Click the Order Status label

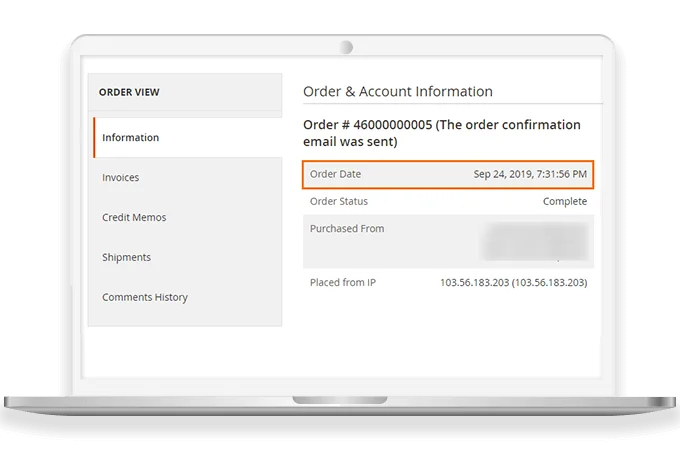tap(339, 201)
